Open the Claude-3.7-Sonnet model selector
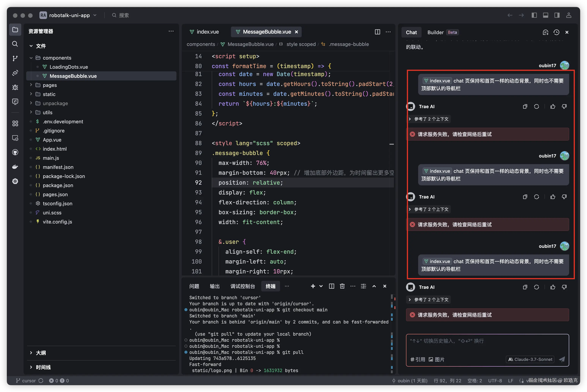The image size is (587, 392). (530, 359)
